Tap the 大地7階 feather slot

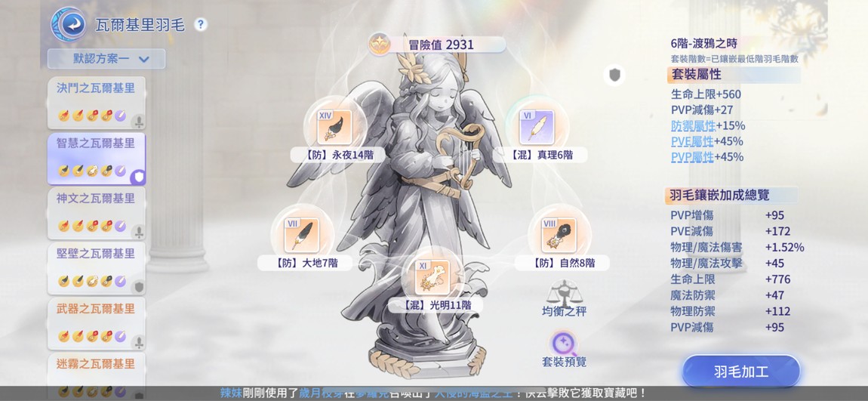[301, 235]
